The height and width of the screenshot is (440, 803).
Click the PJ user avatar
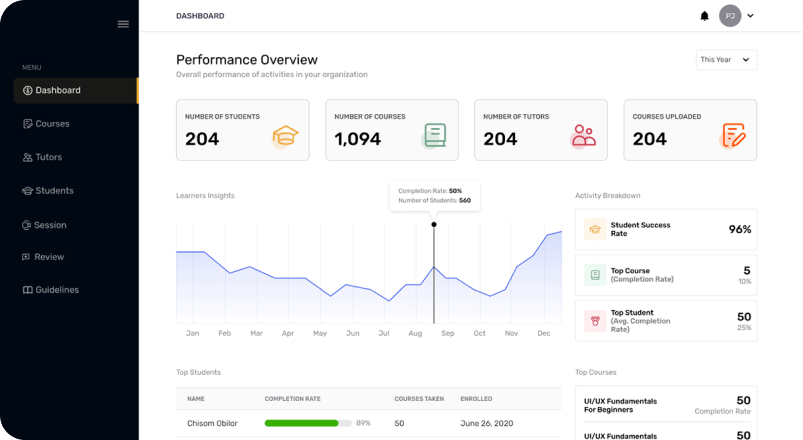[x=730, y=16]
